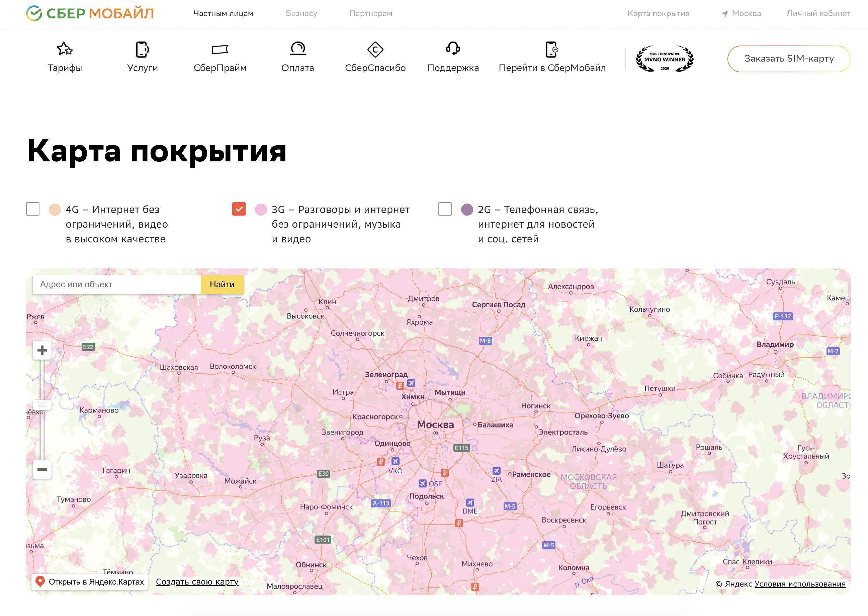Click the MVNO Winner 2020 badge
868x616 pixels.
(x=665, y=59)
